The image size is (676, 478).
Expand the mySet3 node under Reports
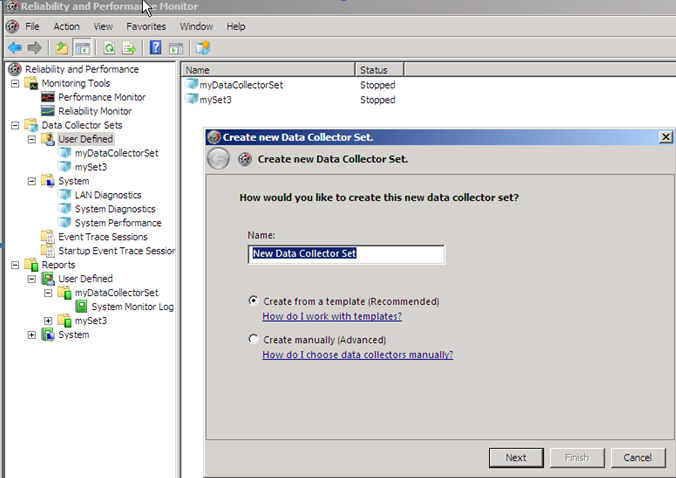48,321
